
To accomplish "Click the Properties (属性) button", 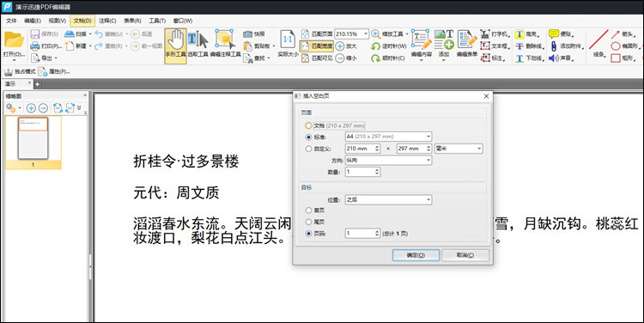I will [x=54, y=72].
